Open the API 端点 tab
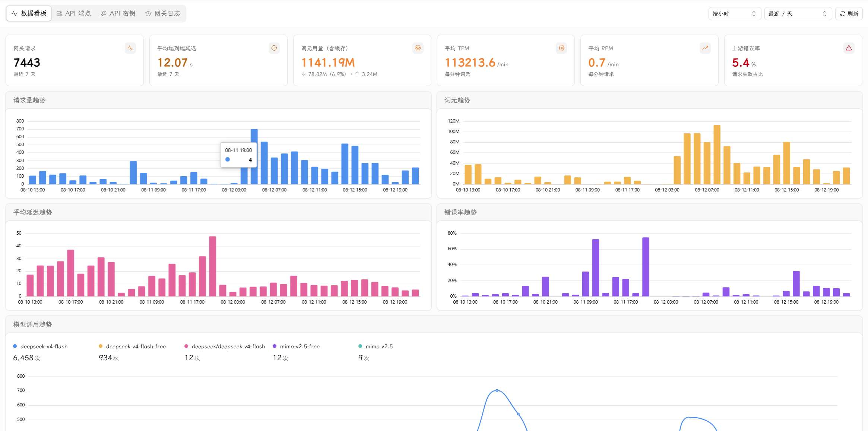868x431 pixels. [x=74, y=14]
